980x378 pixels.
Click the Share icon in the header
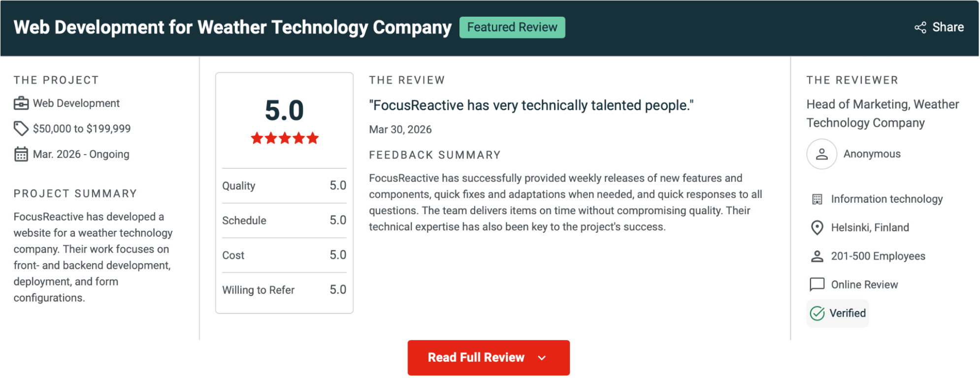(x=920, y=28)
